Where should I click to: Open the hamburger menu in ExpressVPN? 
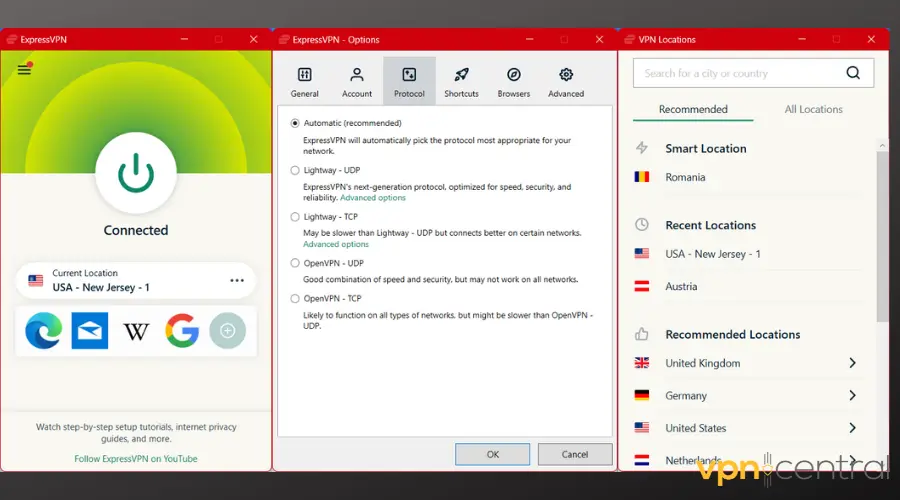[25, 70]
